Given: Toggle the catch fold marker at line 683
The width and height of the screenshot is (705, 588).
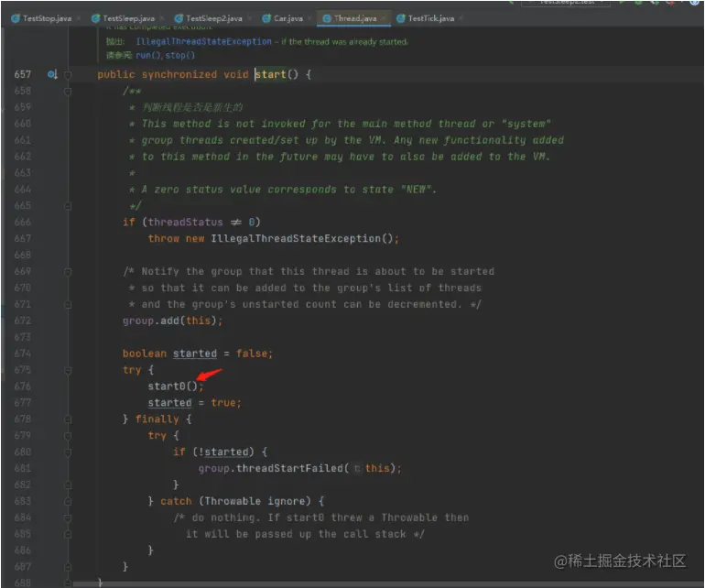Looking at the screenshot, I should [68, 501].
